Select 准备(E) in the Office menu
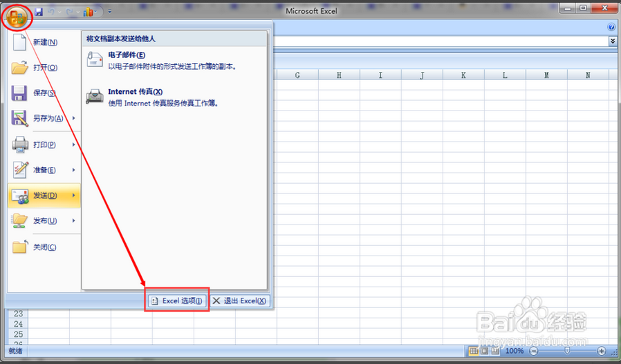 click(x=44, y=170)
